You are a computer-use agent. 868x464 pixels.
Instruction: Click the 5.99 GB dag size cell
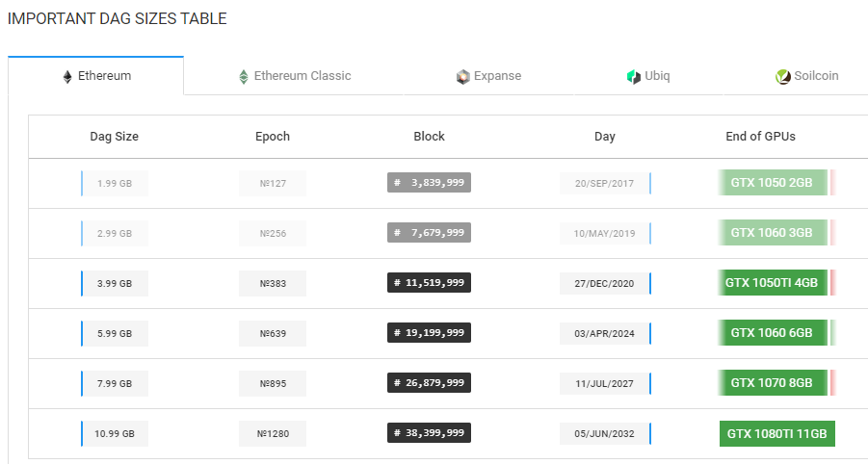pos(115,333)
